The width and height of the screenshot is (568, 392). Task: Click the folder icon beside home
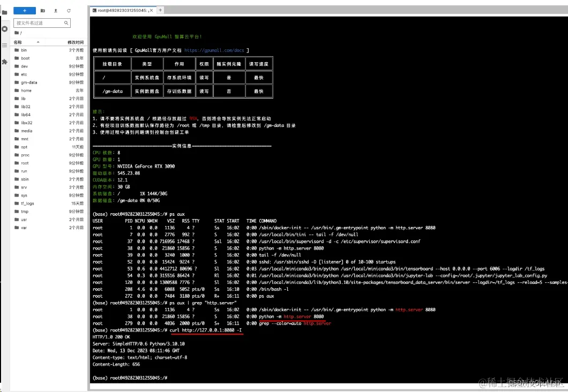[17, 91]
